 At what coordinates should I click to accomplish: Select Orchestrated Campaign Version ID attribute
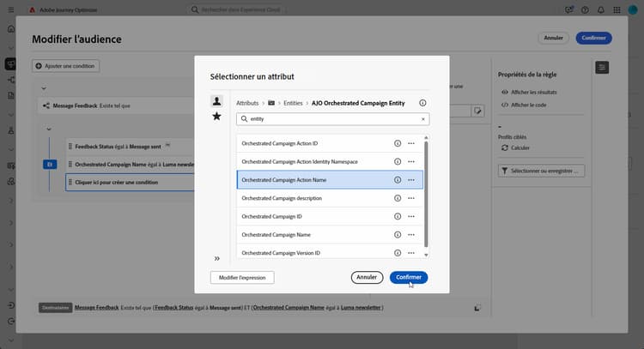pyautogui.click(x=330, y=252)
